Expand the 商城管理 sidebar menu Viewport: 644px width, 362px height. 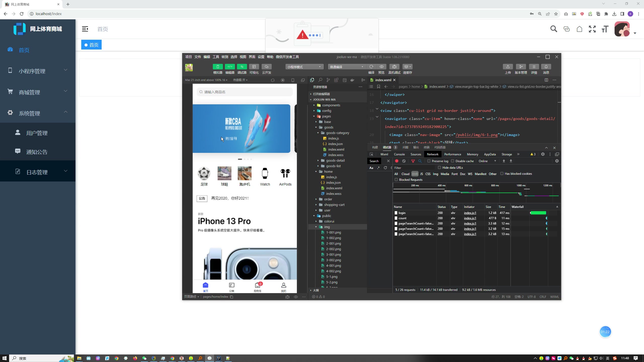38,92
